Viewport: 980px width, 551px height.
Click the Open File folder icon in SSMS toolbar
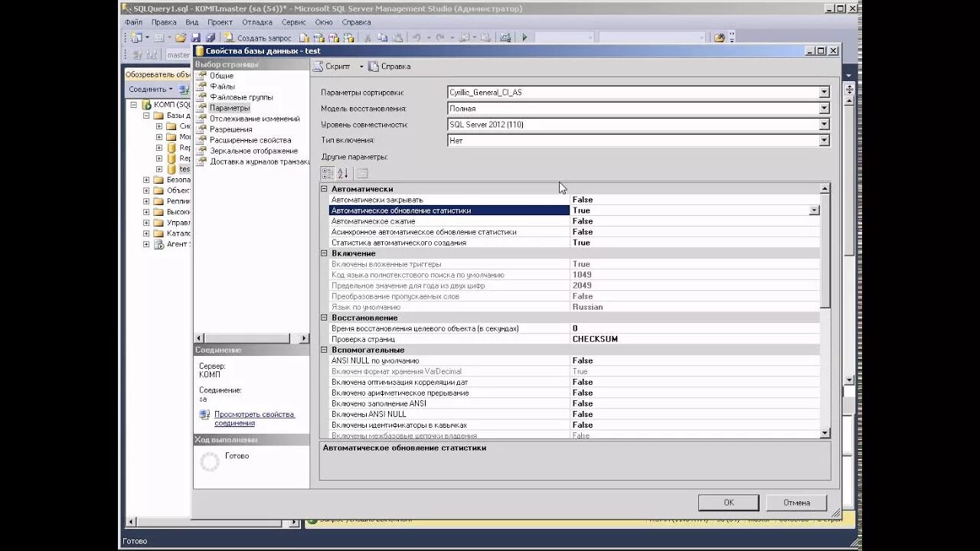181,37
